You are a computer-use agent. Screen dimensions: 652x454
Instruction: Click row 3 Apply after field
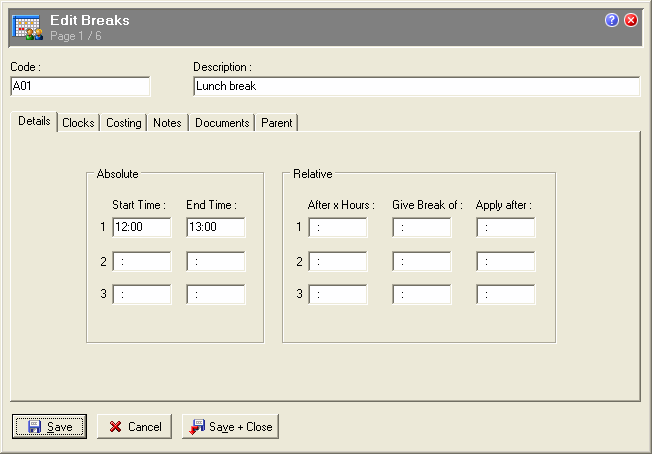505,295
